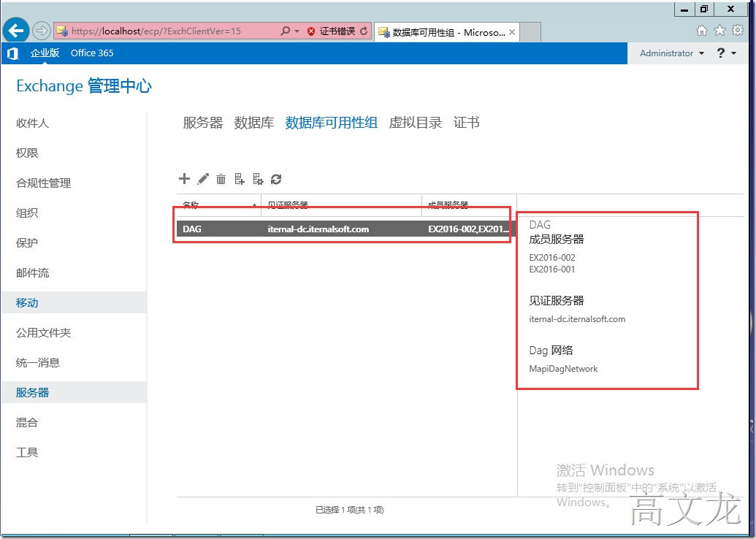Switch to the 服务器 tab
The height and width of the screenshot is (539, 756).
[202, 123]
